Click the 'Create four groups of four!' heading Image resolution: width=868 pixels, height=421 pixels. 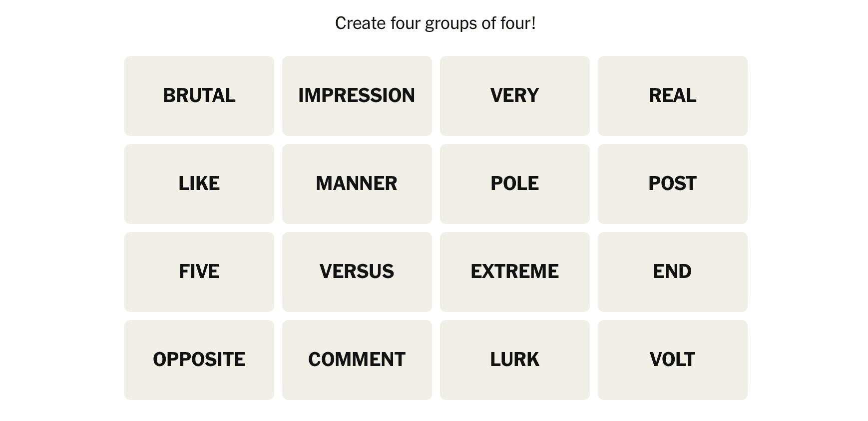click(x=435, y=23)
